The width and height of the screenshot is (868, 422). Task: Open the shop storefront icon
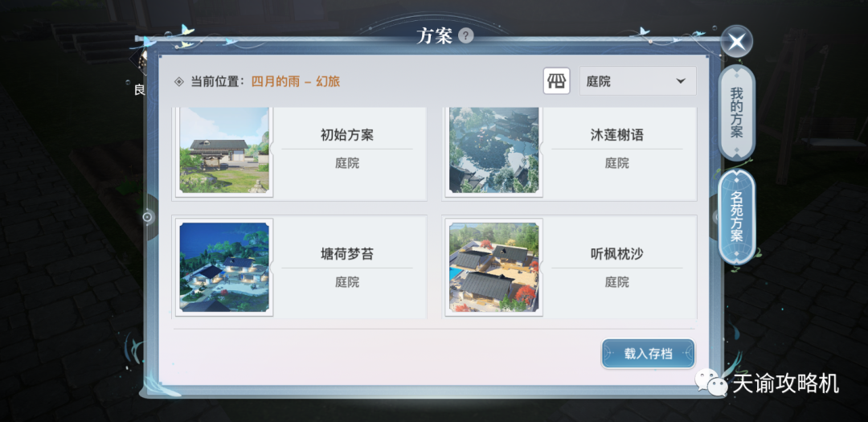[556, 81]
